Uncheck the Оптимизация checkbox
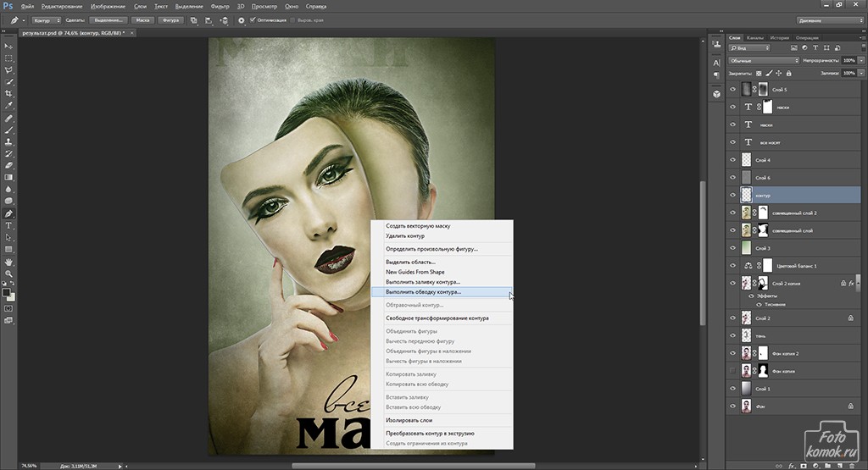The height and width of the screenshot is (470, 868). (253, 19)
